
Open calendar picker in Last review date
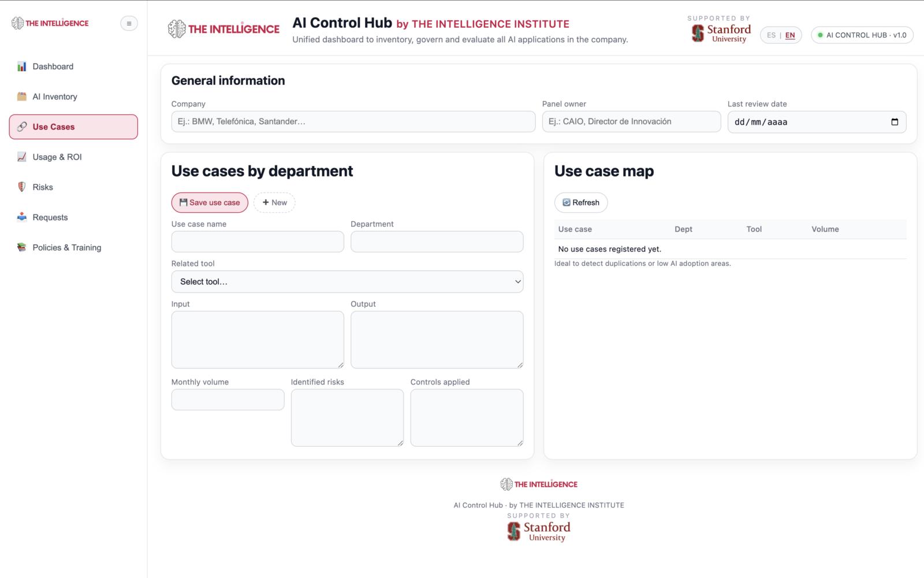pyautogui.click(x=895, y=122)
